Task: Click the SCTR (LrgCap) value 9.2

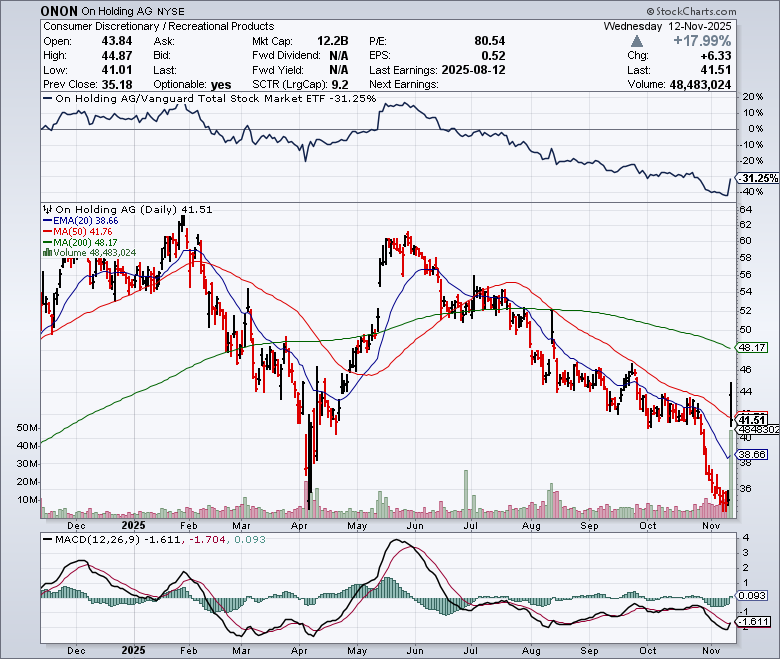Action: (x=340, y=85)
